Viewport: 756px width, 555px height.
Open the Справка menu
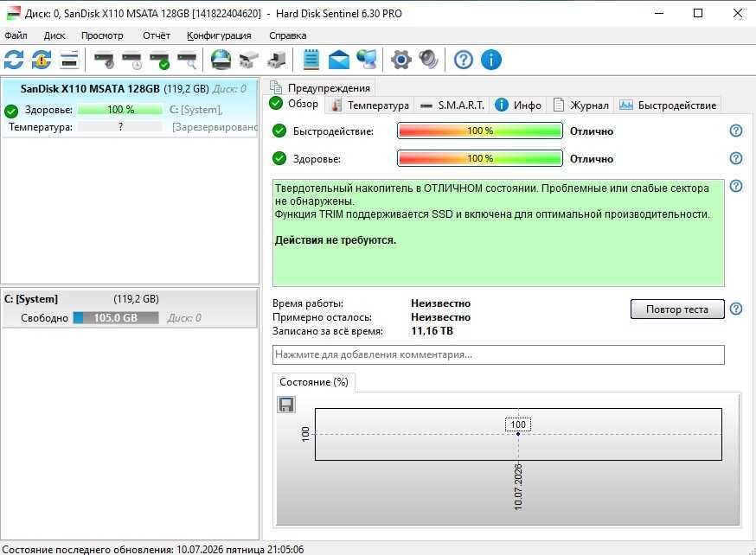point(288,35)
